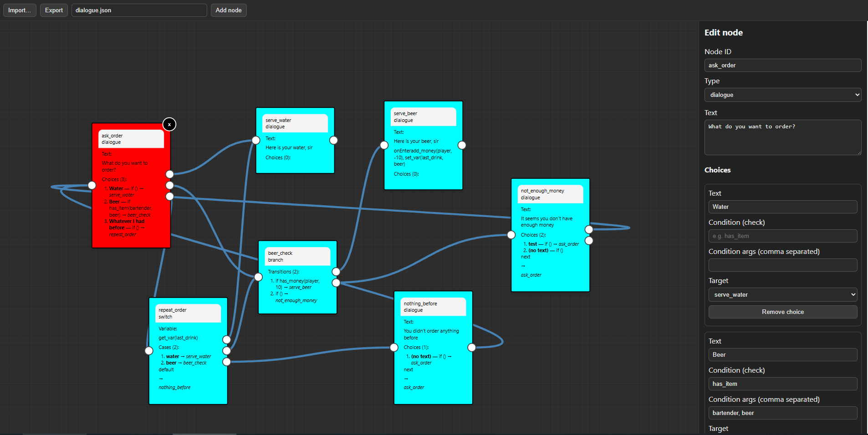
Task: Click the bartender, beer args field
Action: point(782,413)
